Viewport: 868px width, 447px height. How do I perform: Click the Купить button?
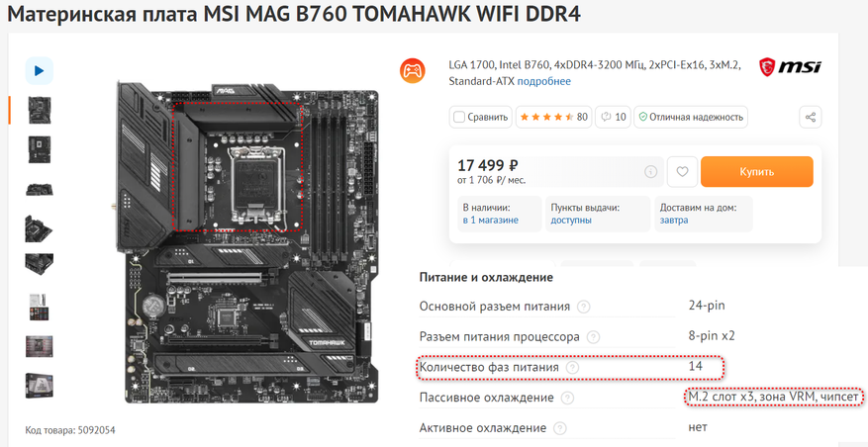757,172
